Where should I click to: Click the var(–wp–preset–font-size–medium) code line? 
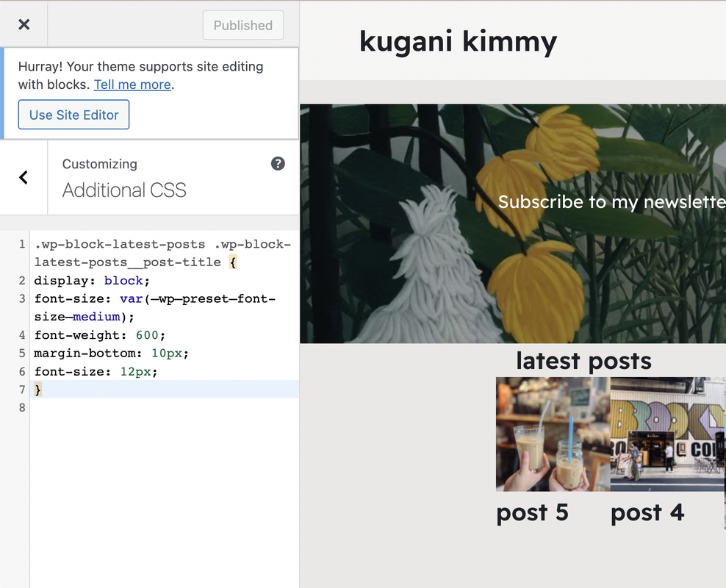(155, 307)
